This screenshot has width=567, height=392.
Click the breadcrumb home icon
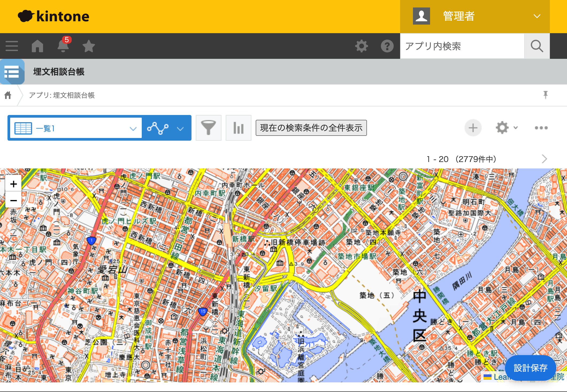coord(8,95)
